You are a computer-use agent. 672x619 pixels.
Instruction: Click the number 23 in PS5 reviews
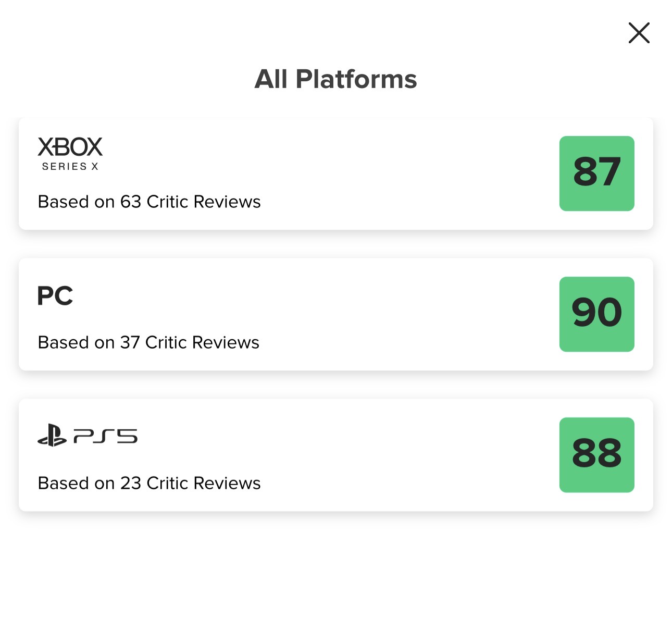[131, 483]
